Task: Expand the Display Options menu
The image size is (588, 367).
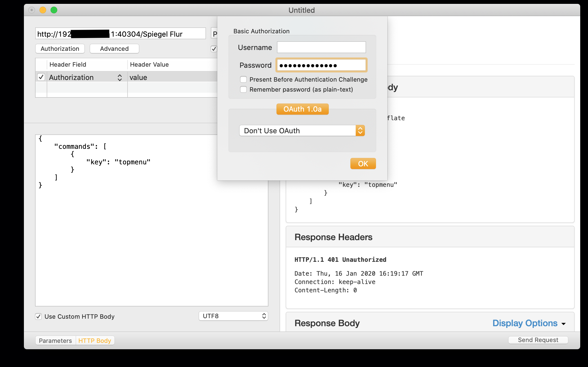Action: [525, 323]
